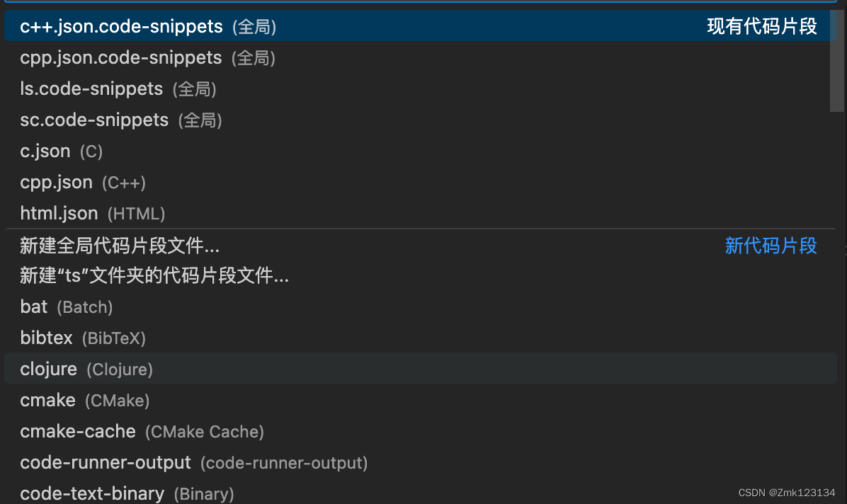Open the code-runner-output snippet entry
The width and height of the screenshot is (847, 504).
pos(105,462)
